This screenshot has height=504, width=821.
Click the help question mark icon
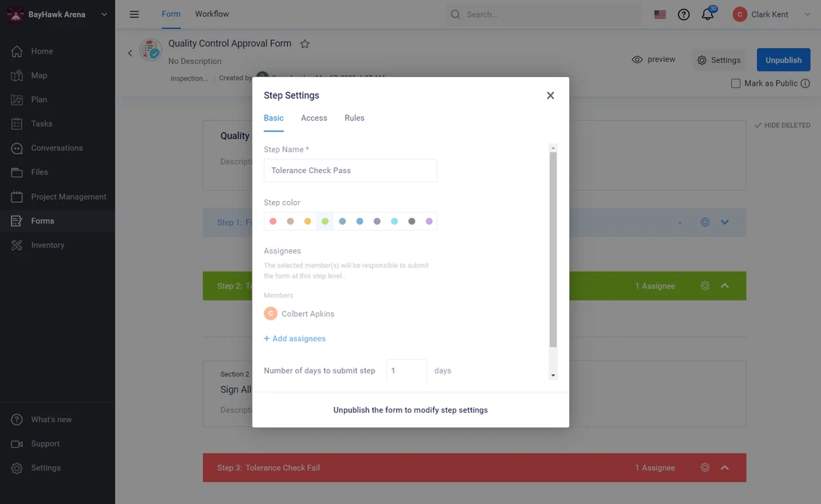tap(683, 14)
